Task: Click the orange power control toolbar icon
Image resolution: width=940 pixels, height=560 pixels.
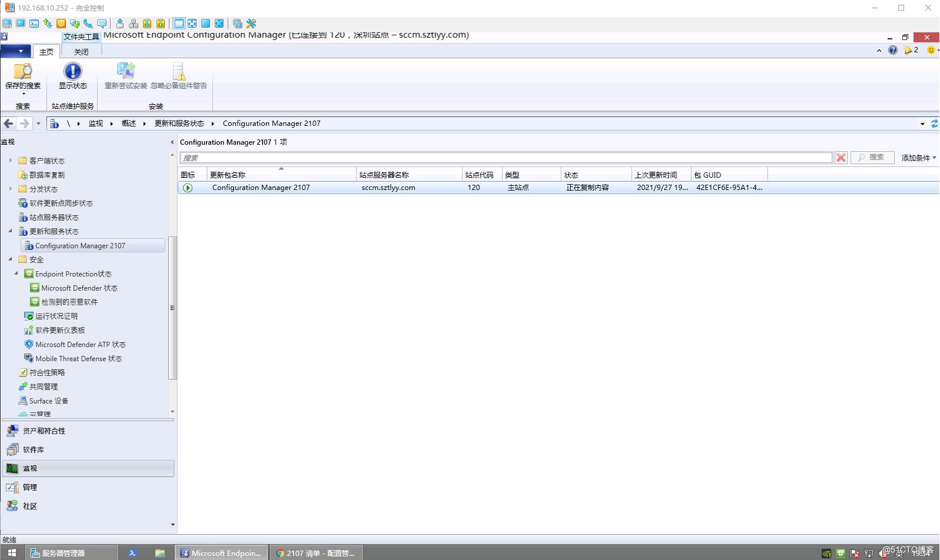Action: 61,24
